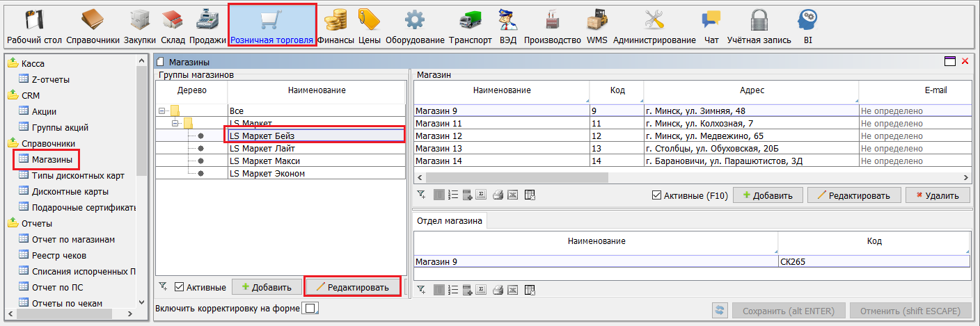The image size is (980, 326).
Task: Export Отдел магазина table to Excel
Action: (512, 290)
